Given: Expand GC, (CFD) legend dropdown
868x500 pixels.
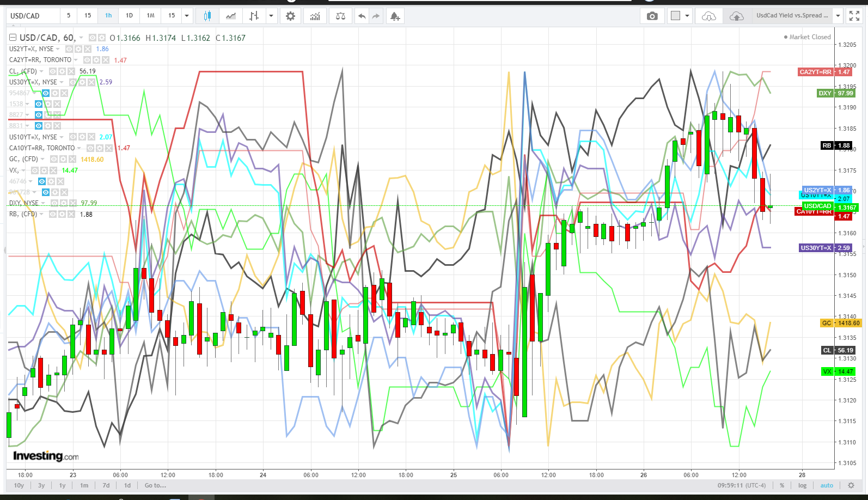Looking at the screenshot, I should (x=42, y=159).
